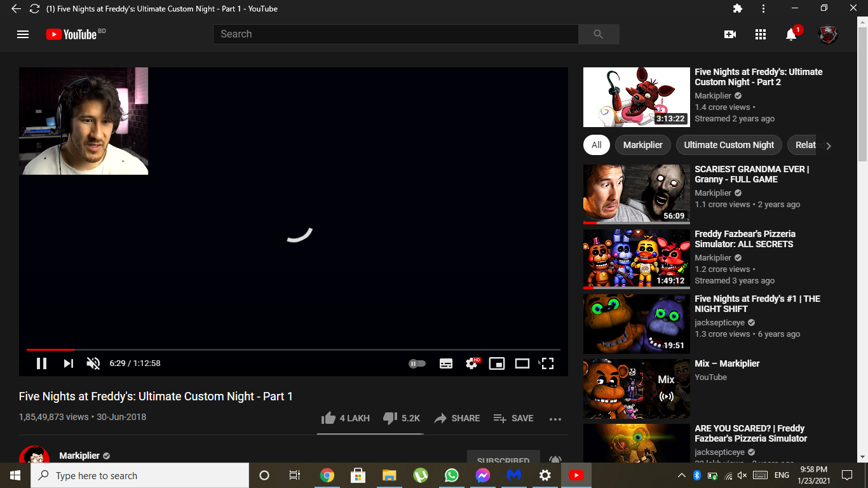Viewport: 868px width, 488px height.
Task: Open ARE YOU SCARED? Pizzeria Simulator video
Action: tap(750, 433)
